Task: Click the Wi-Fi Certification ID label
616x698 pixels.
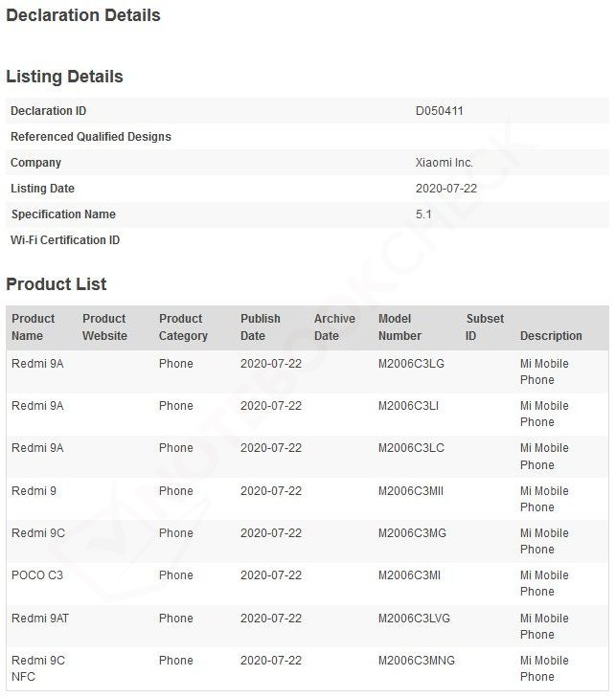Action: 65,240
